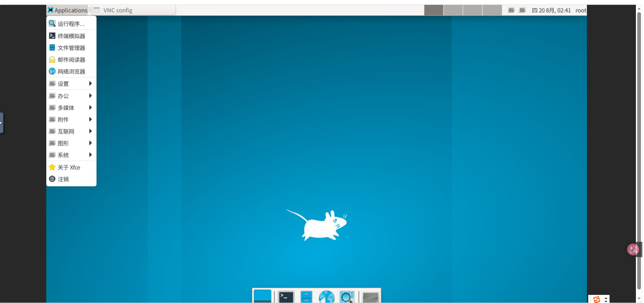Open the grey folder icon in dock
The image size is (644, 303).
(x=371, y=297)
